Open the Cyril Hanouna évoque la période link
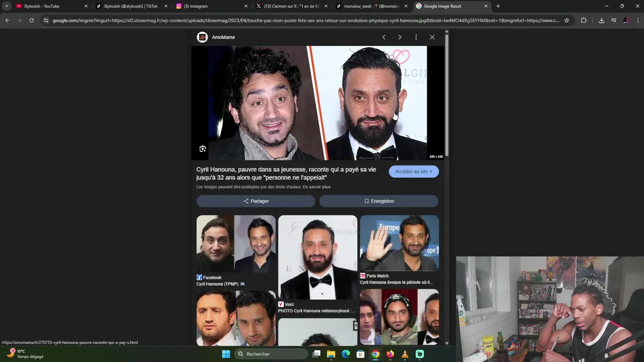The width and height of the screenshot is (644, 362). (x=396, y=283)
